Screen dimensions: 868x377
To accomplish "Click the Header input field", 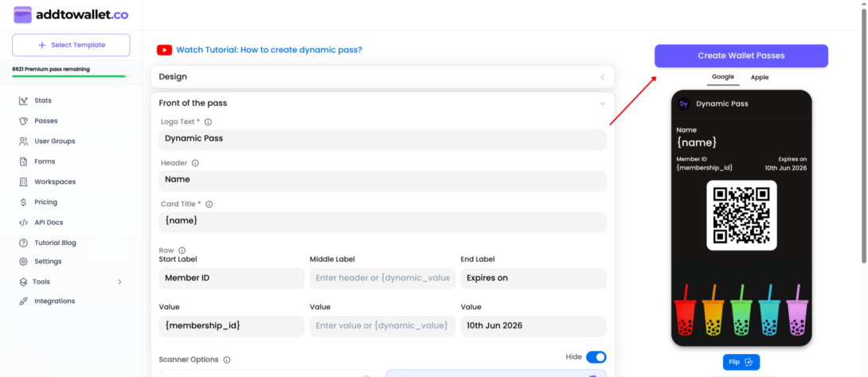I will tap(382, 181).
